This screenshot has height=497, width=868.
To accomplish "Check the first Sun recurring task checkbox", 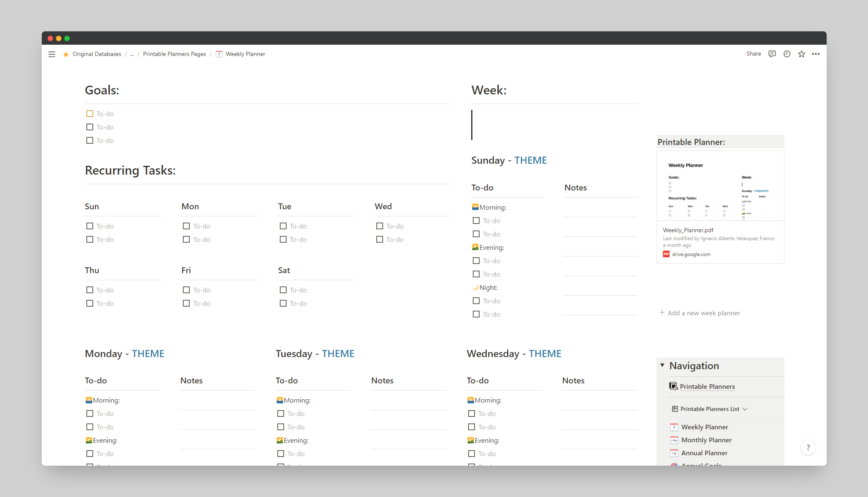I will (x=89, y=226).
